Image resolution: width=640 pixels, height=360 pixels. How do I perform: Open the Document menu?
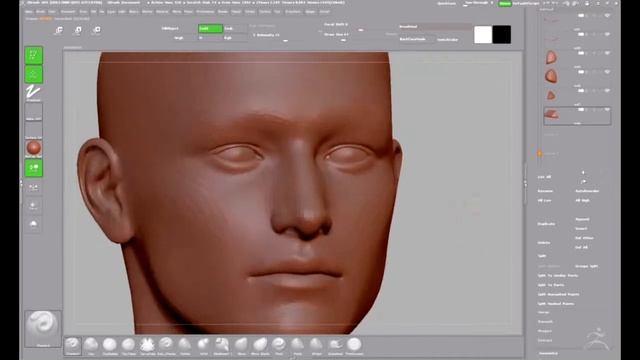click(x=68, y=12)
